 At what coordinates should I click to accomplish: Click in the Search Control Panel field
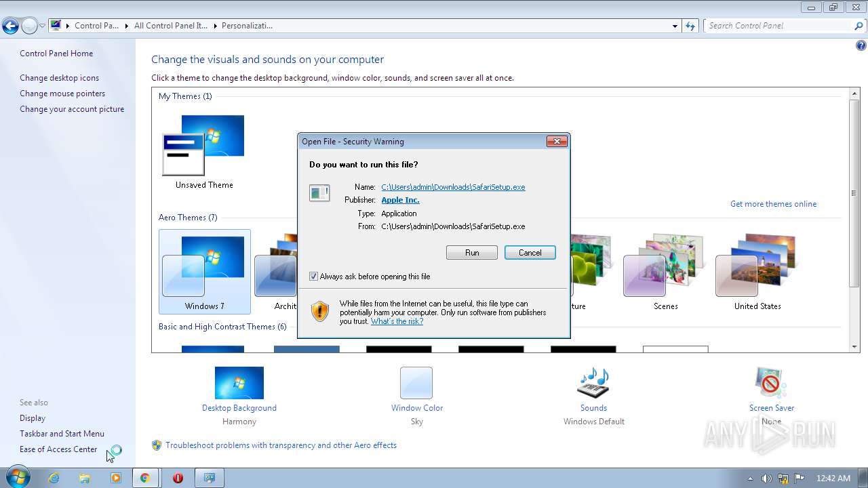coord(778,26)
